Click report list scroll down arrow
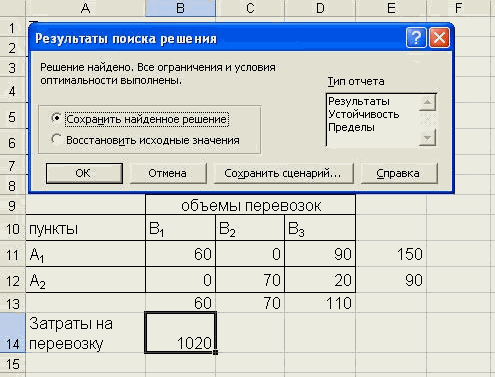 pos(427,138)
